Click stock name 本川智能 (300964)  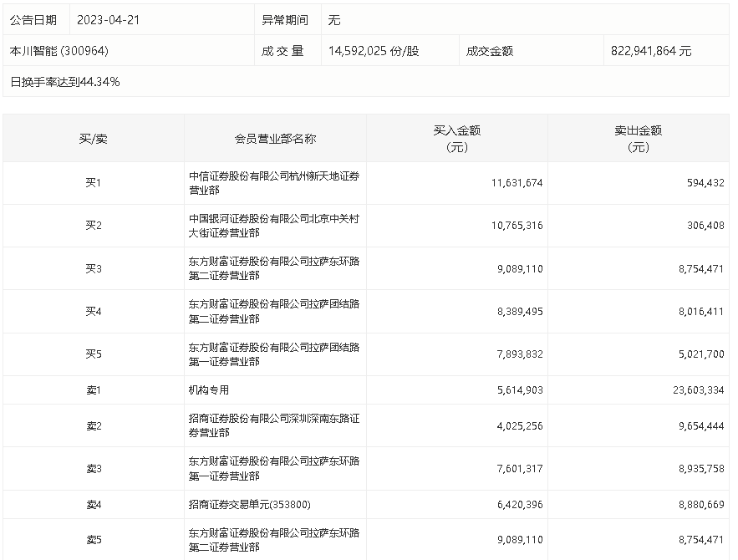point(59,51)
